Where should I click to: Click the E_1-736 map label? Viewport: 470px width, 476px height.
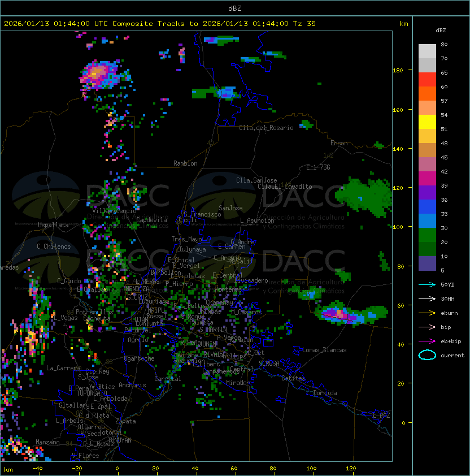318,167
